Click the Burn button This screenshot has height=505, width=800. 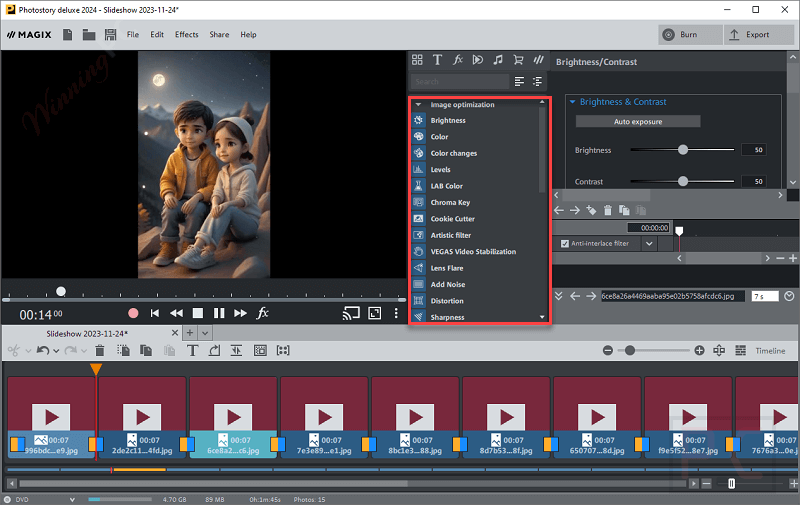tap(690, 35)
